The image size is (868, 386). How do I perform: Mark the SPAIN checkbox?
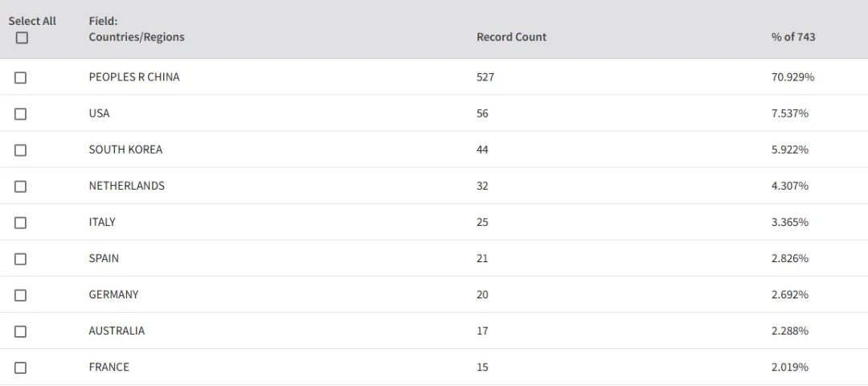20,259
